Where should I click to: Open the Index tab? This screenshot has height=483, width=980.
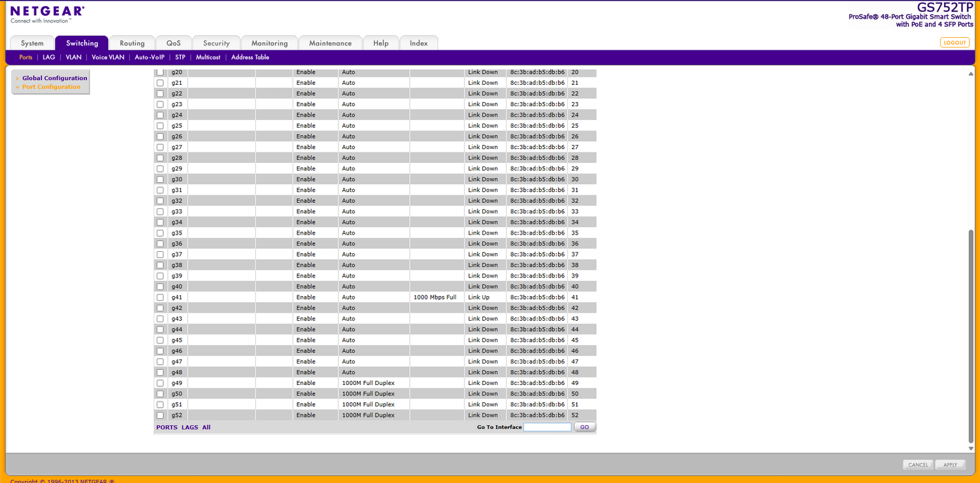pos(418,43)
